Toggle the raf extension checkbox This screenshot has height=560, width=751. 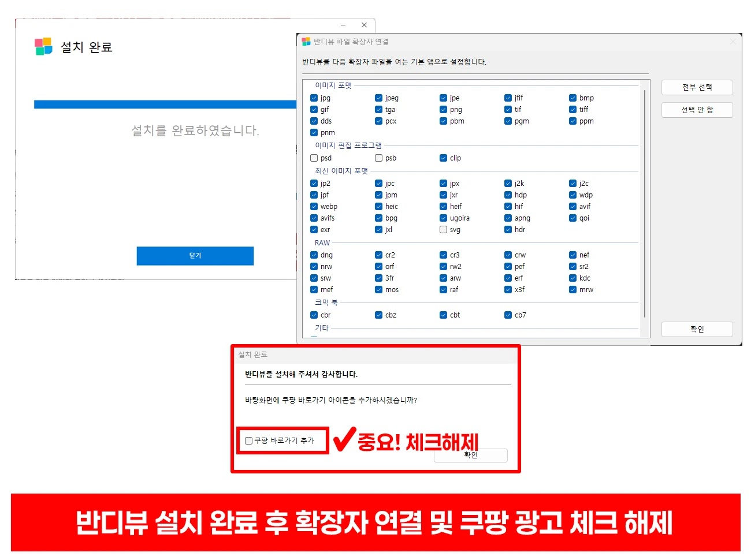pyautogui.click(x=444, y=290)
